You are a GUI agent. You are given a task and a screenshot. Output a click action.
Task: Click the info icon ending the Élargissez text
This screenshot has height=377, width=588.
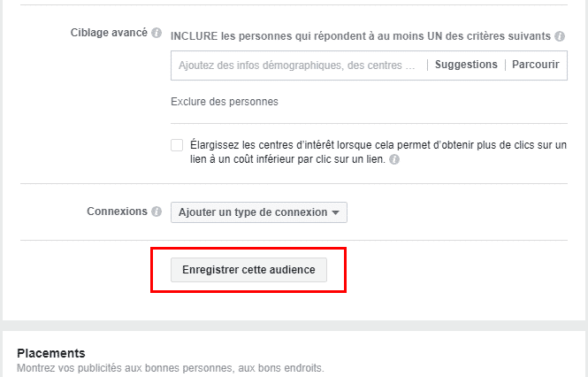(394, 160)
